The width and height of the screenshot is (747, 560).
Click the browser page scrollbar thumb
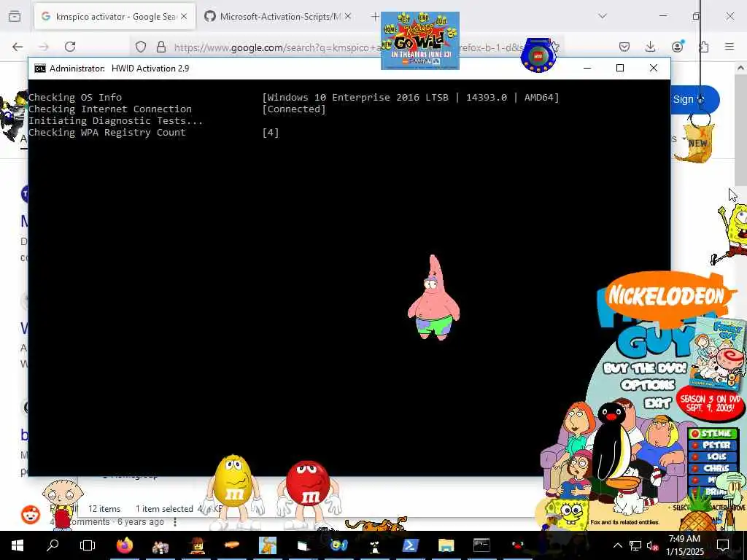(740, 131)
